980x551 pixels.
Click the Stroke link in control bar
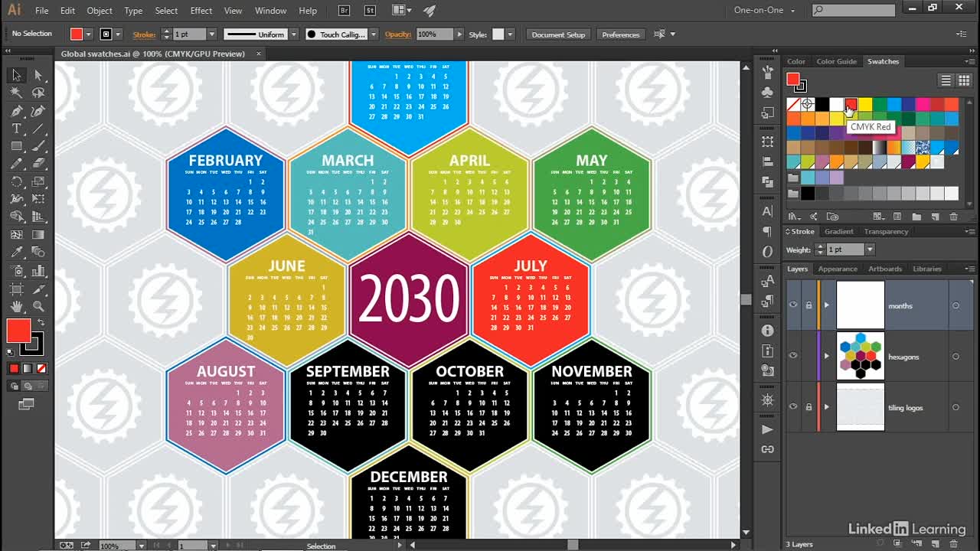pos(144,34)
